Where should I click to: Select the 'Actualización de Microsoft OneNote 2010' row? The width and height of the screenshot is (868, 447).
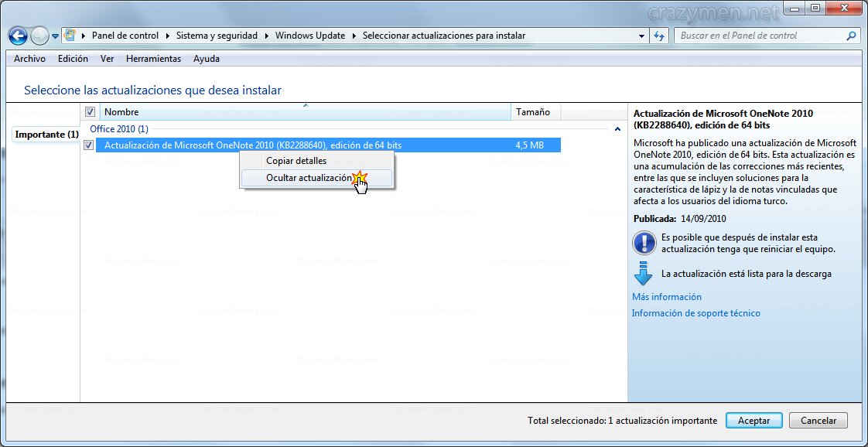point(328,145)
